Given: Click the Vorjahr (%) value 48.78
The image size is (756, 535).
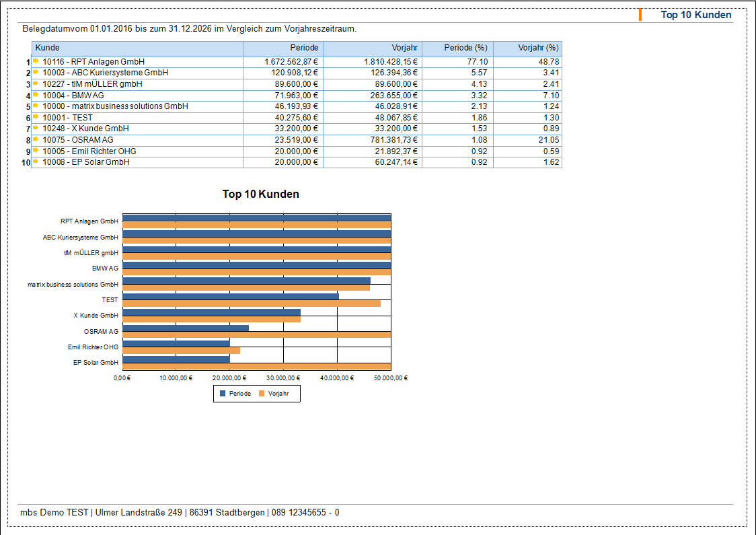Looking at the screenshot, I should pos(549,62).
